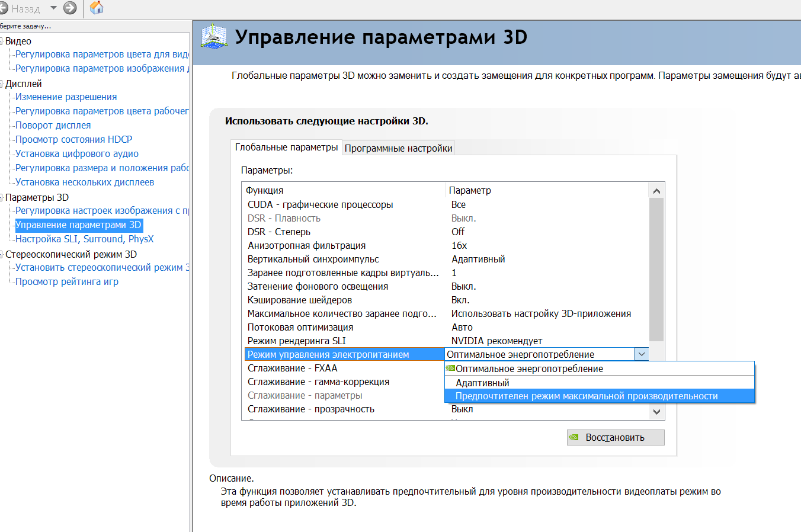
Task: Select Максимальное количество заранее подготовленных row
Action: tap(446, 314)
